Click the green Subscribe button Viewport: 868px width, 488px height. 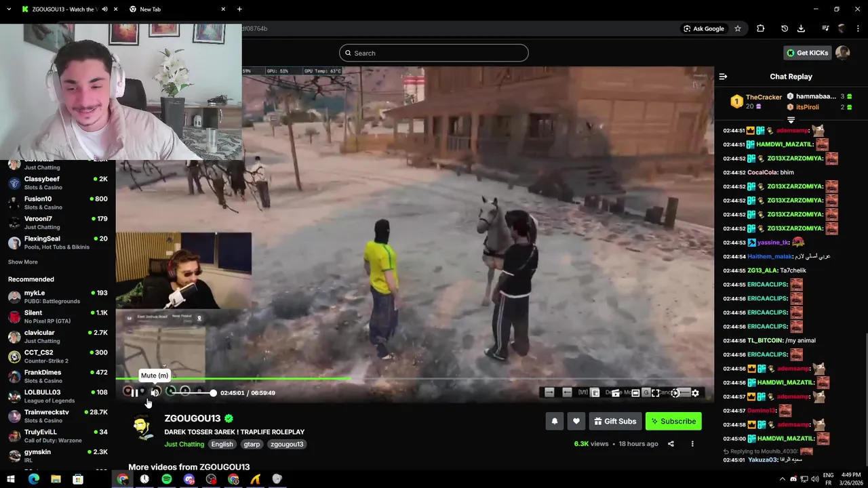673,421
